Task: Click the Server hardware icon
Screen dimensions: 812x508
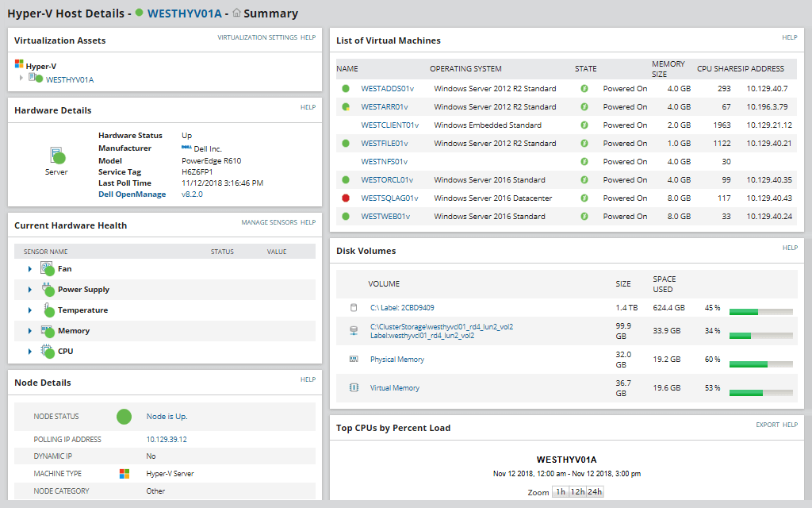Action: tap(56, 156)
